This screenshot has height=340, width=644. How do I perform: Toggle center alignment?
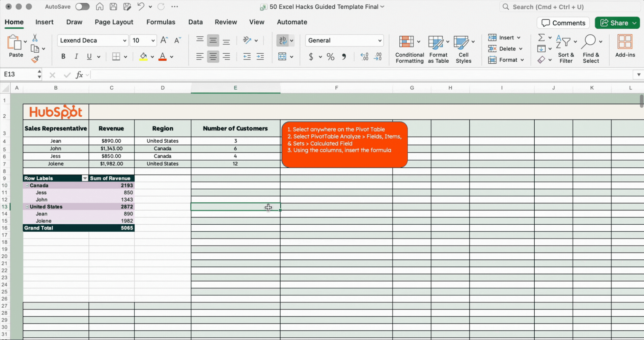(213, 56)
